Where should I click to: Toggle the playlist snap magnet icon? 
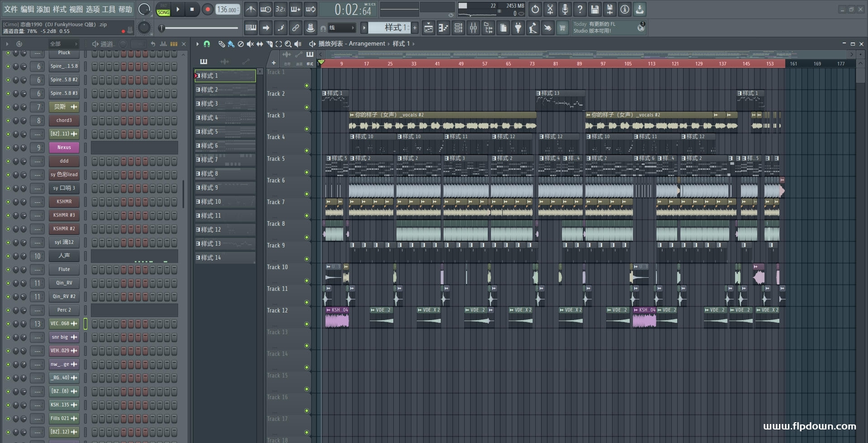207,44
